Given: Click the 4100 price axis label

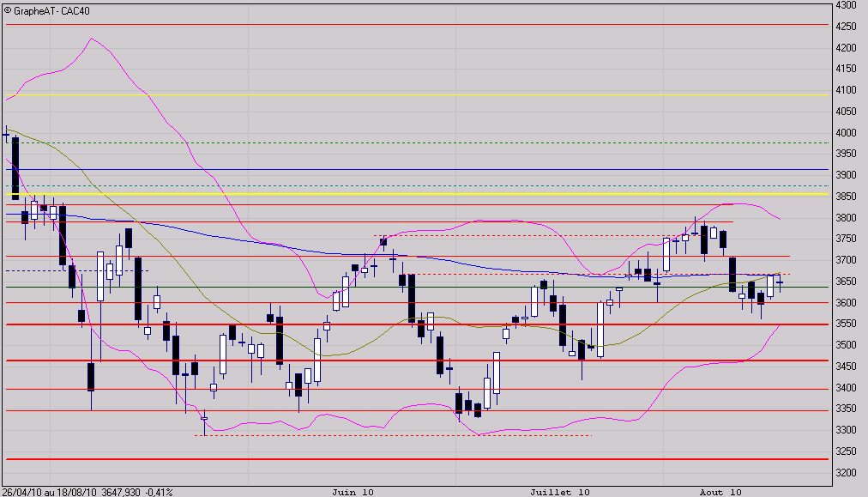Looking at the screenshot, I should point(846,90).
